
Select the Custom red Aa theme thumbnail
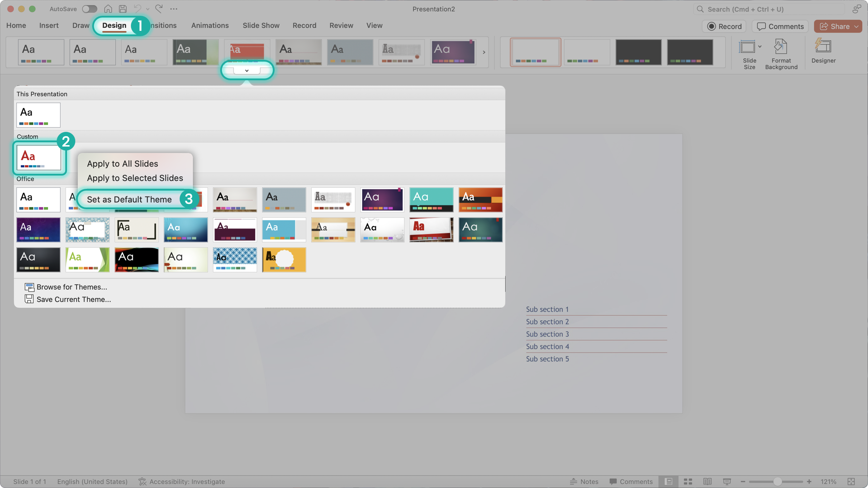39,158
